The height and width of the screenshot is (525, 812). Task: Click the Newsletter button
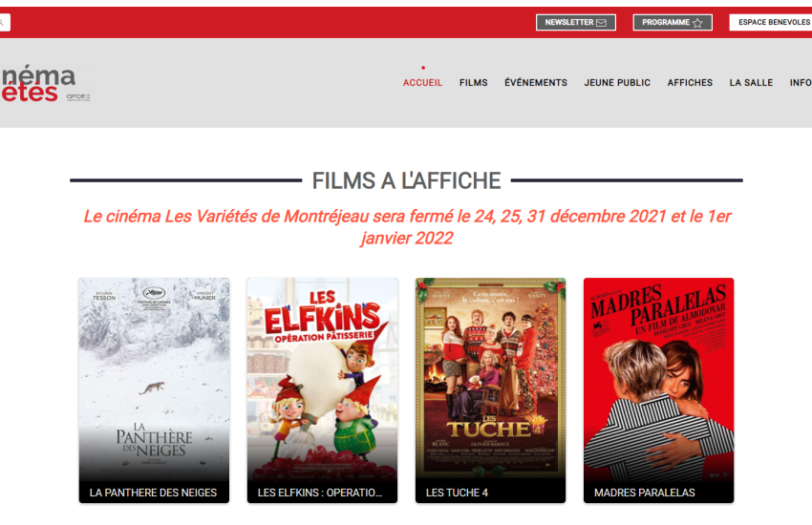coord(575,22)
